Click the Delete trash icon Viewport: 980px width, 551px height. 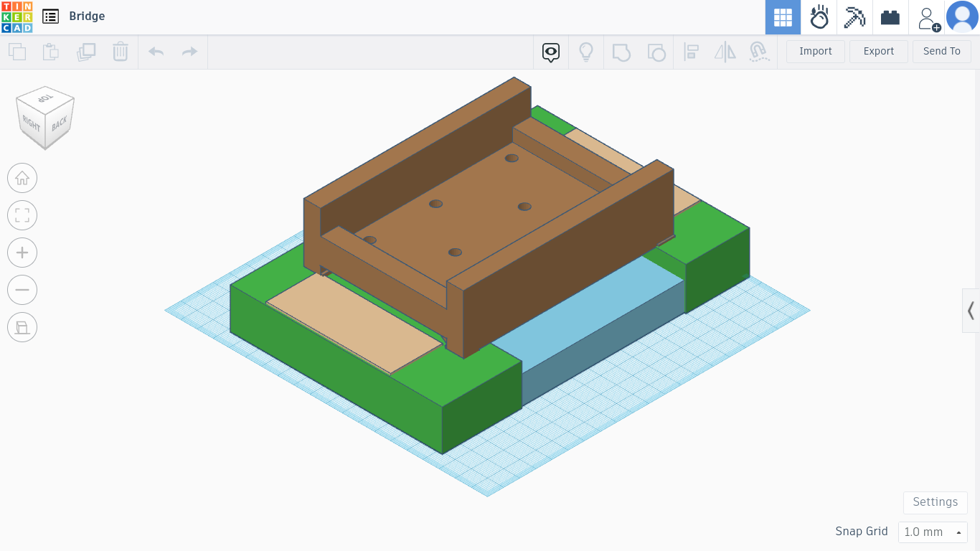120,52
